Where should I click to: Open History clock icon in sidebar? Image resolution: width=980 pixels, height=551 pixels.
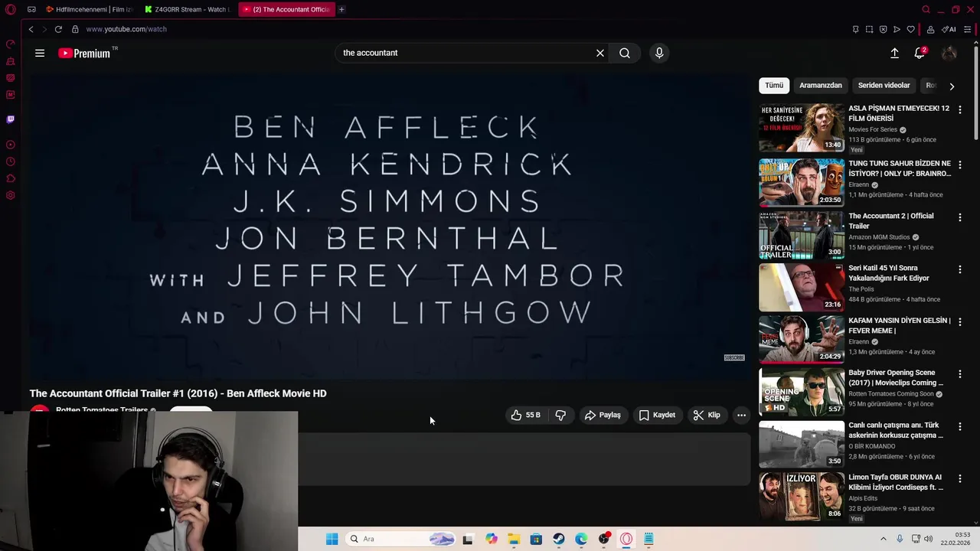(x=11, y=161)
